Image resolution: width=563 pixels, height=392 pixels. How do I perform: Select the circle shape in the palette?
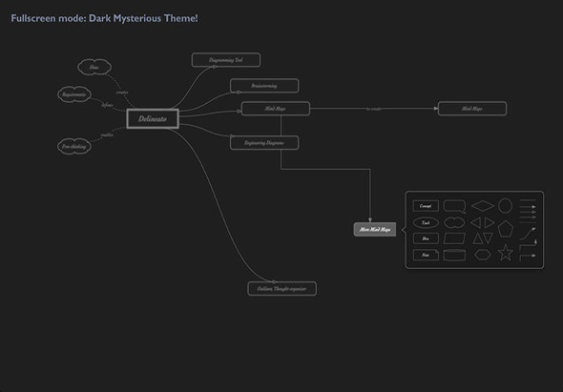pos(505,206)
